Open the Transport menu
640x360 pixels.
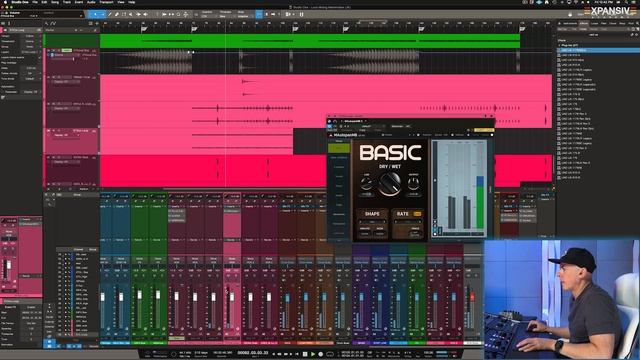click(107, 2)
